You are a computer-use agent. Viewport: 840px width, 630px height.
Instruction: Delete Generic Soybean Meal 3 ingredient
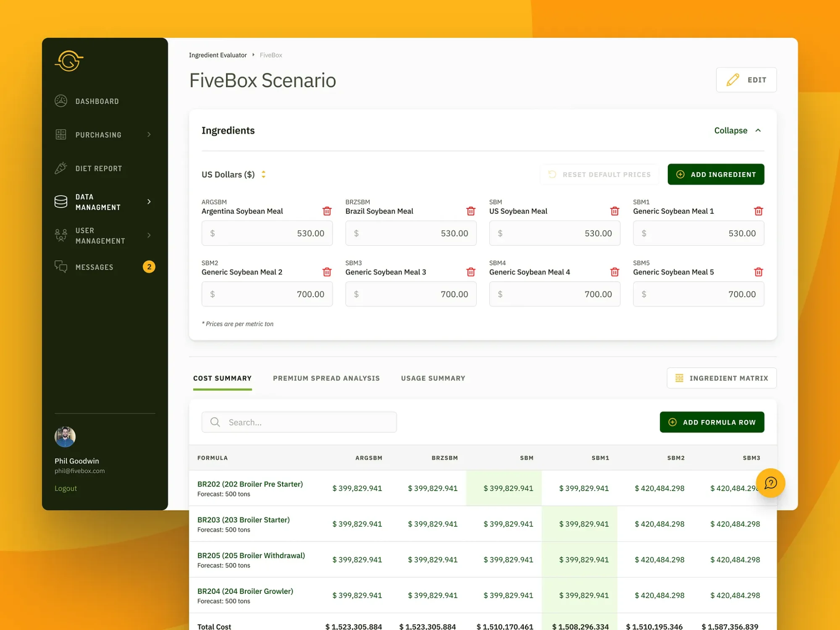[471, 272]
